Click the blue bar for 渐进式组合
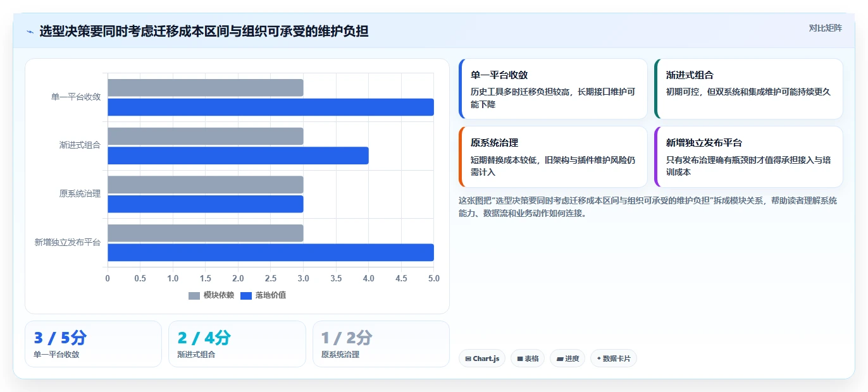Image resolution: width=868 pixels, height=392 pixels. tap(238, 156)
